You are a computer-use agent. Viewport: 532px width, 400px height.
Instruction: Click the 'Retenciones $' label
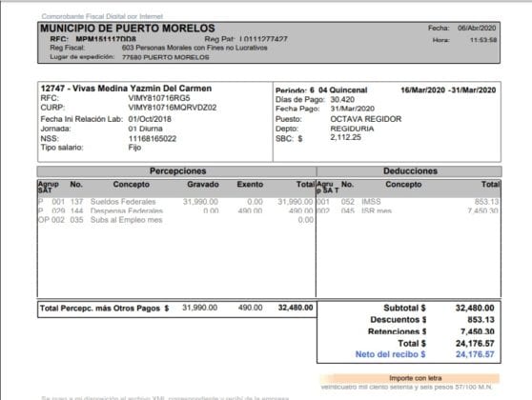(x=397, y=331)
